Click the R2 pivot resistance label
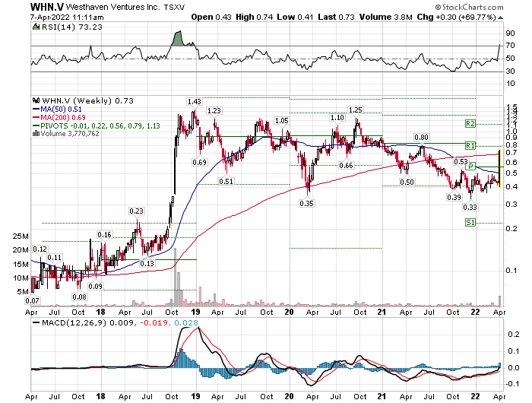This screenshot has height=403, width=532. tap(470, 124)
